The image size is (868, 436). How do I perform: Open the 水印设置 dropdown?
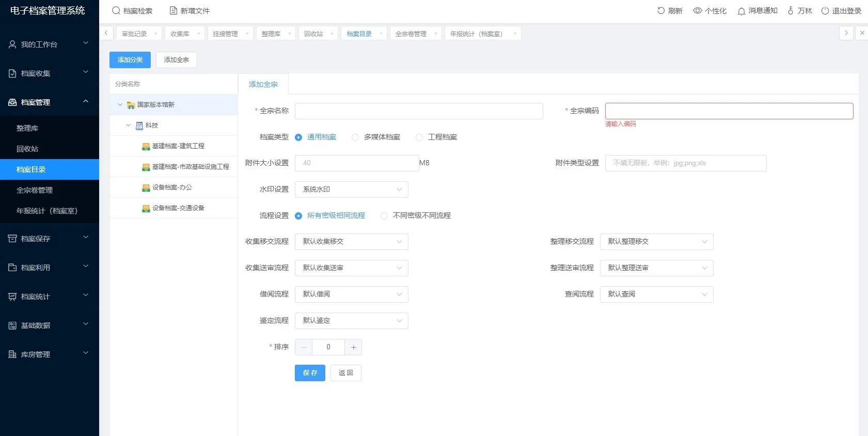pyautogui.click(x=352, y=190)
